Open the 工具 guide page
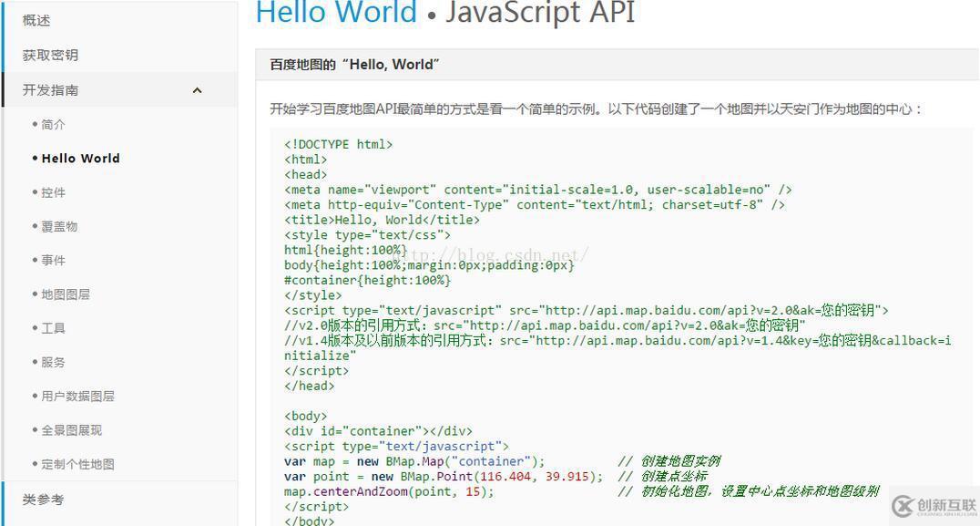The image size is (980, 526). click(x=53, y=328)
